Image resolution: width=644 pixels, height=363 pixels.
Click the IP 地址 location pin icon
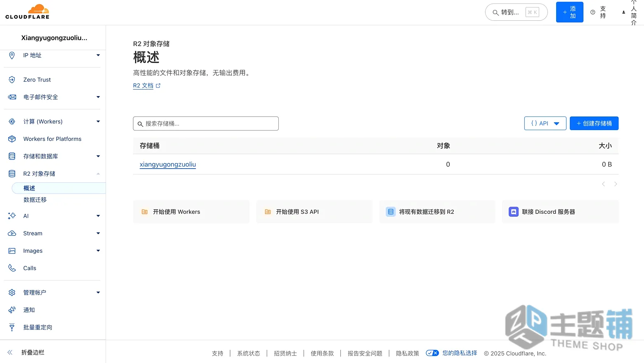12,56
